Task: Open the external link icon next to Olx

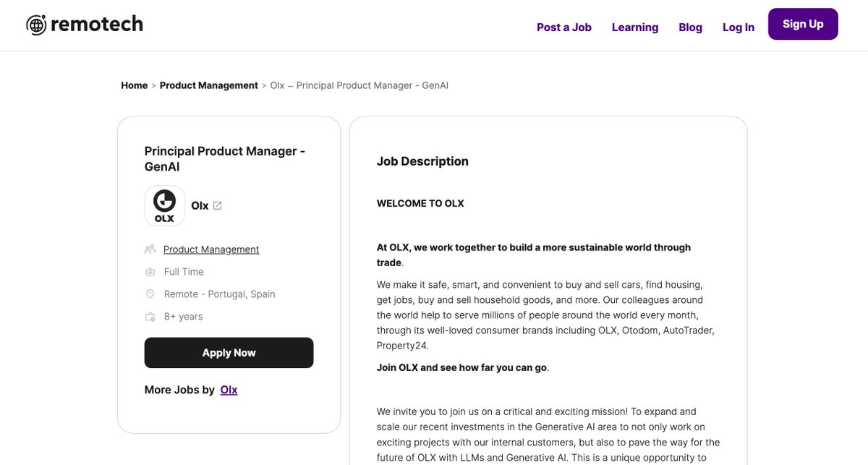Action: point(217,205)
